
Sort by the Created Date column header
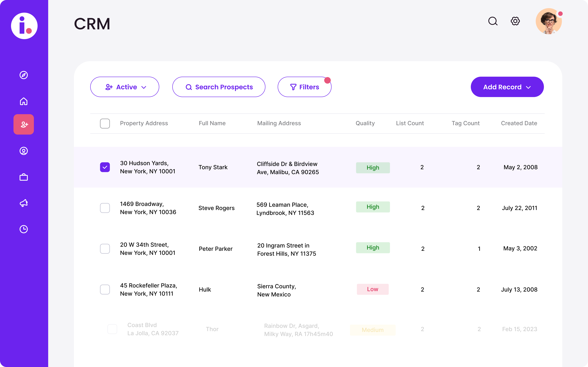point(519,123)
